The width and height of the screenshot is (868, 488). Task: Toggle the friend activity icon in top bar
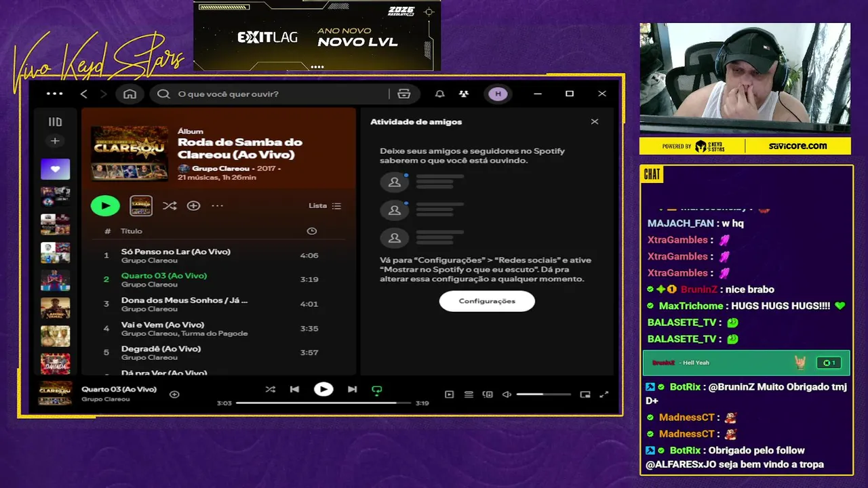tap(464, 94)
